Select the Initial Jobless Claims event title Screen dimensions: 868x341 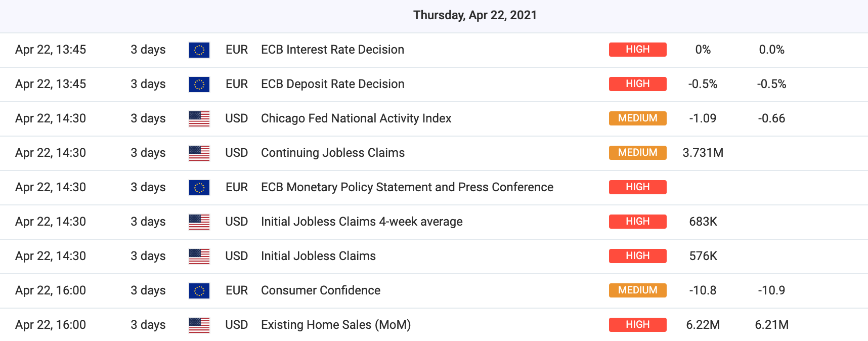318,256
